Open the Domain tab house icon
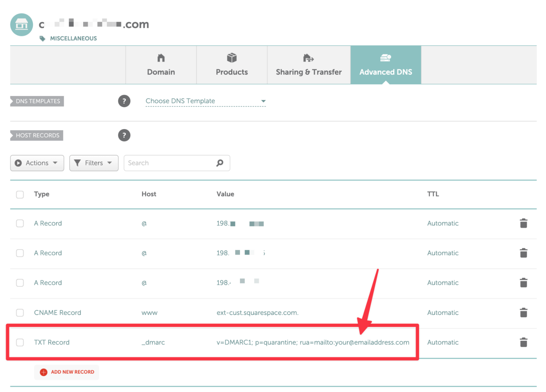The image size is (546, 392). tap(161, 58)
